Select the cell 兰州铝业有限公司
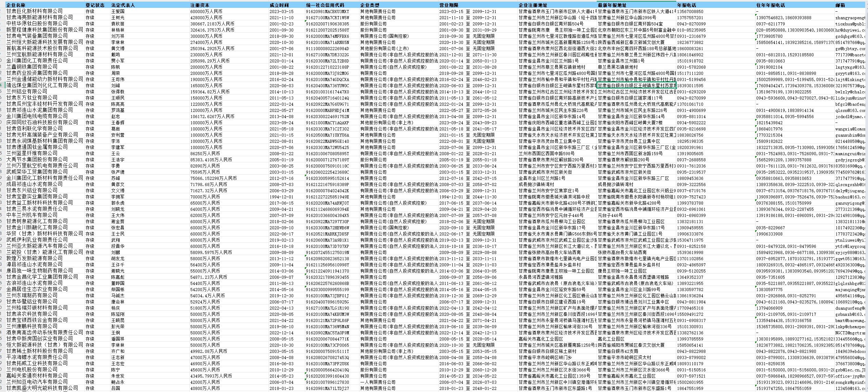Viewport: 868px width, 392px height. [27, 92]
